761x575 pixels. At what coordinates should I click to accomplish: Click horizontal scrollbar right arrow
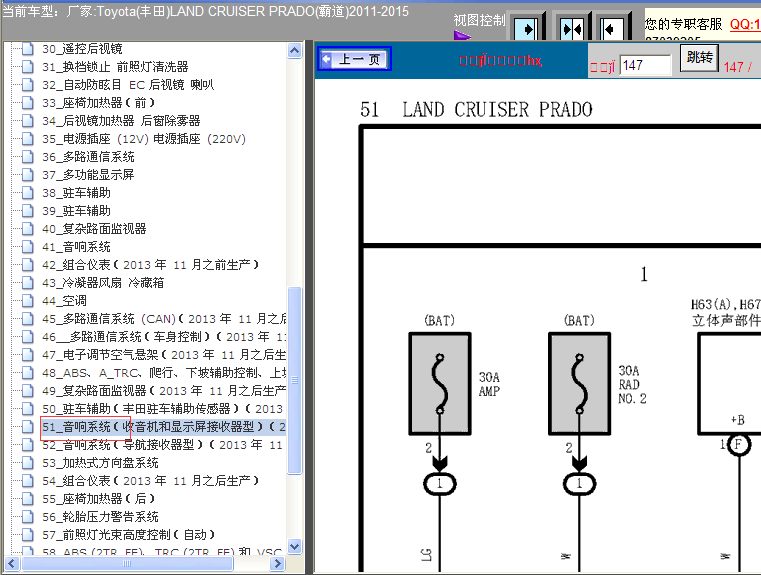pyautogui.click(x=277, y=563)
